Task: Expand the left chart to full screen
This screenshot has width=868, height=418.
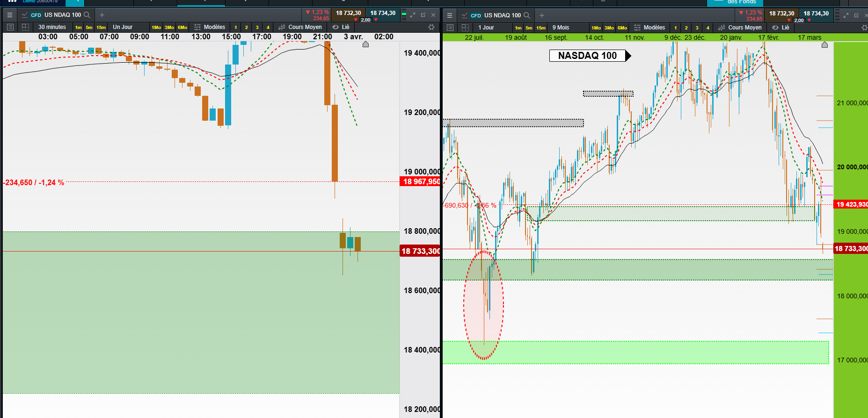Action: (413, 15)
